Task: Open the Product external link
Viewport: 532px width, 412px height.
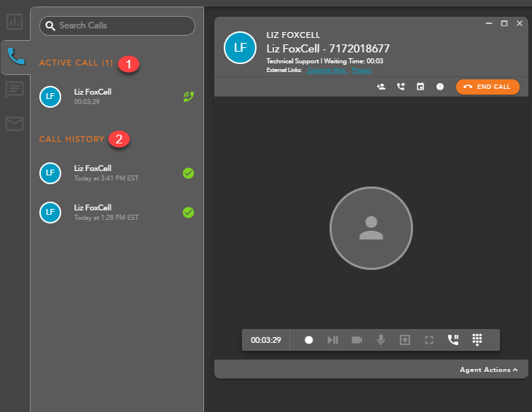Action: (362, 70)
